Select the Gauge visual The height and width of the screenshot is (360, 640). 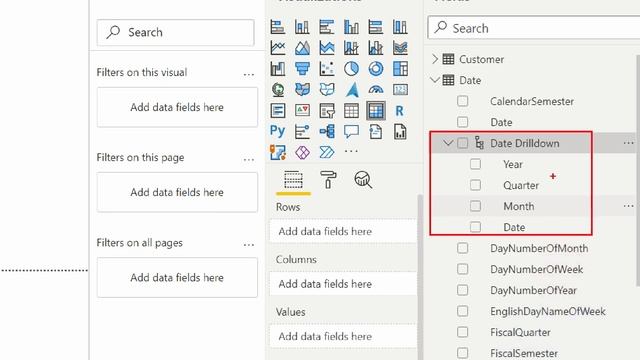click(376, 89)
